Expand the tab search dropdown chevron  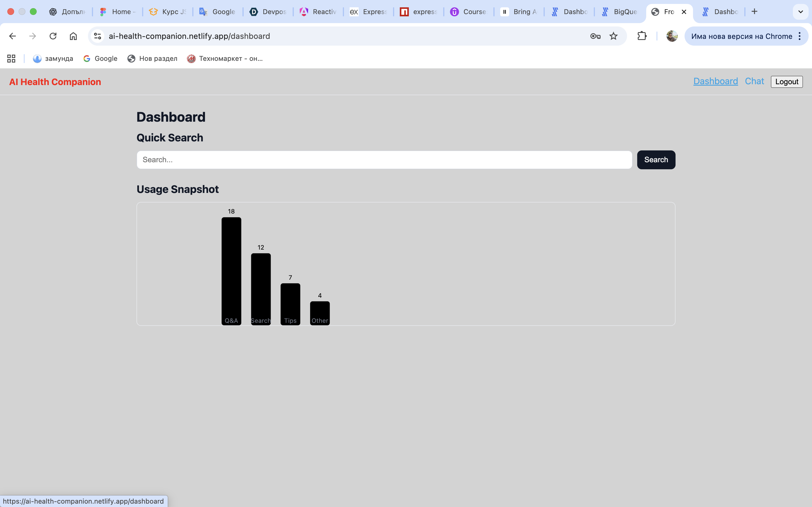pyautogui.click(x=800, y=12)
